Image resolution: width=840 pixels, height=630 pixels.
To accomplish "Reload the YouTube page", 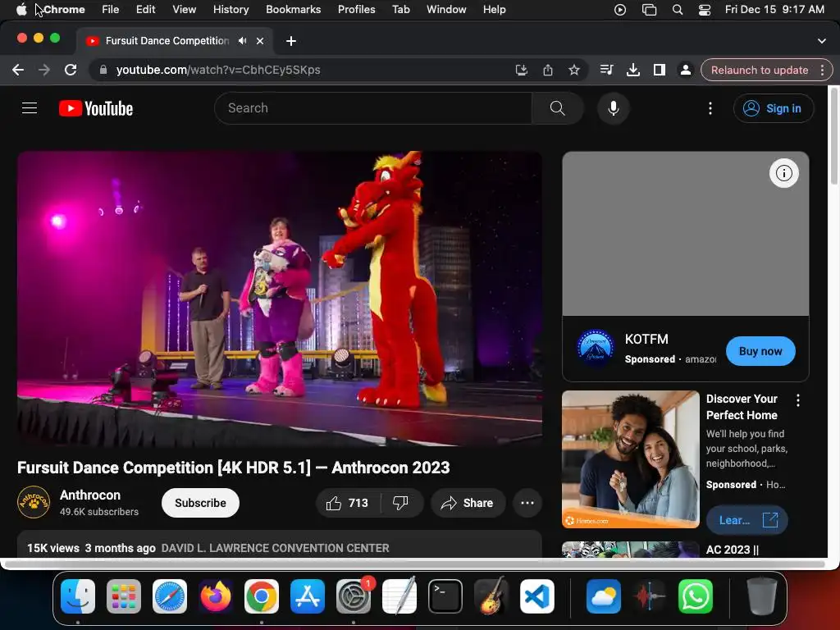I will point(71,71).
